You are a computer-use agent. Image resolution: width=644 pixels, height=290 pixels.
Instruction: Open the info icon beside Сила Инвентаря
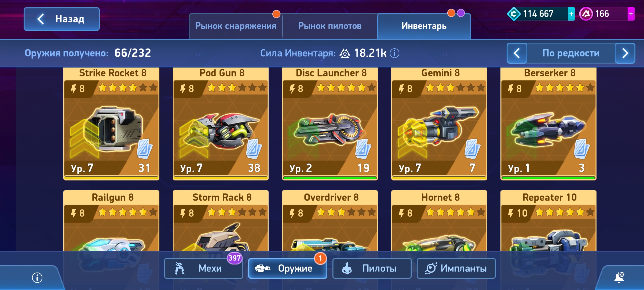tap(394, 53)
